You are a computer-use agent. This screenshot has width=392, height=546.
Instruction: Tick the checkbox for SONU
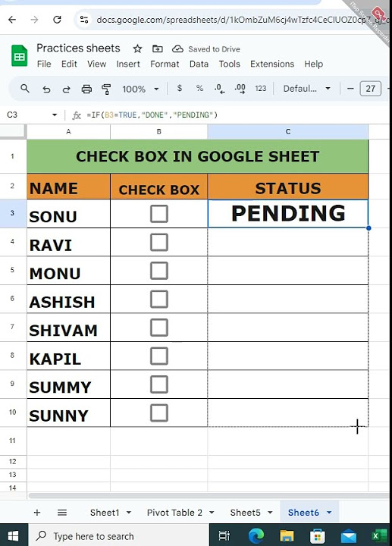point(159,214)
